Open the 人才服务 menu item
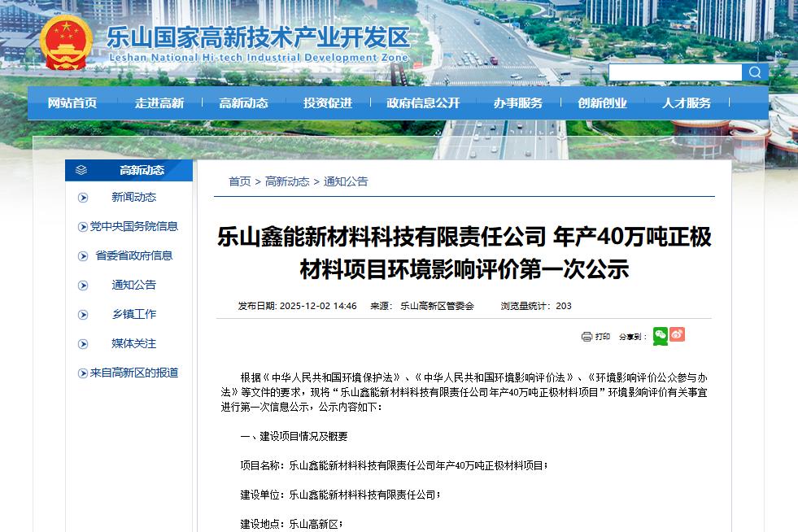 coord(686,103)
